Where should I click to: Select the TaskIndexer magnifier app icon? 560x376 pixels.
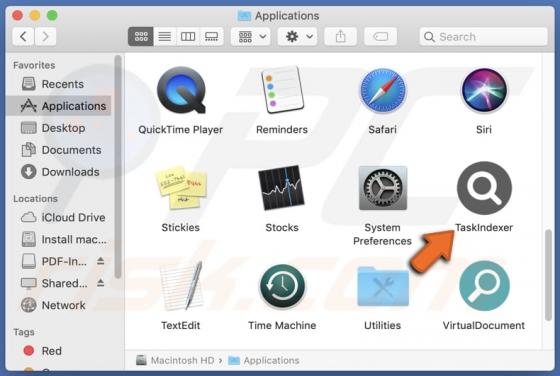[x=484, y=188]
